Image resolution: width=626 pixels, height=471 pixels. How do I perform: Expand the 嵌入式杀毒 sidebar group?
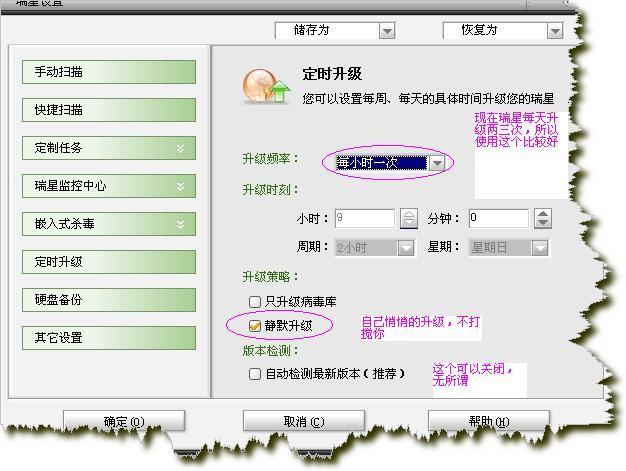tap(109, 224)
